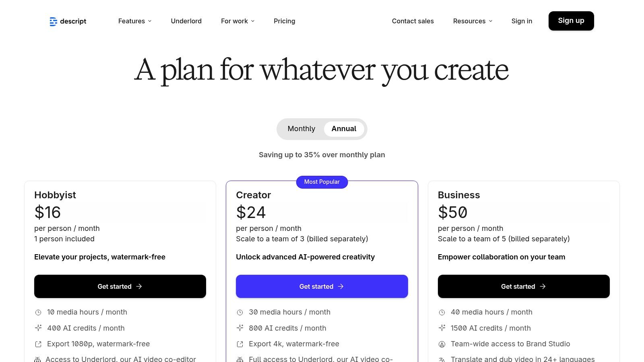Screen dimensions: 644x362
Task: Go to the Underlord page
Action: click(186, 21)
